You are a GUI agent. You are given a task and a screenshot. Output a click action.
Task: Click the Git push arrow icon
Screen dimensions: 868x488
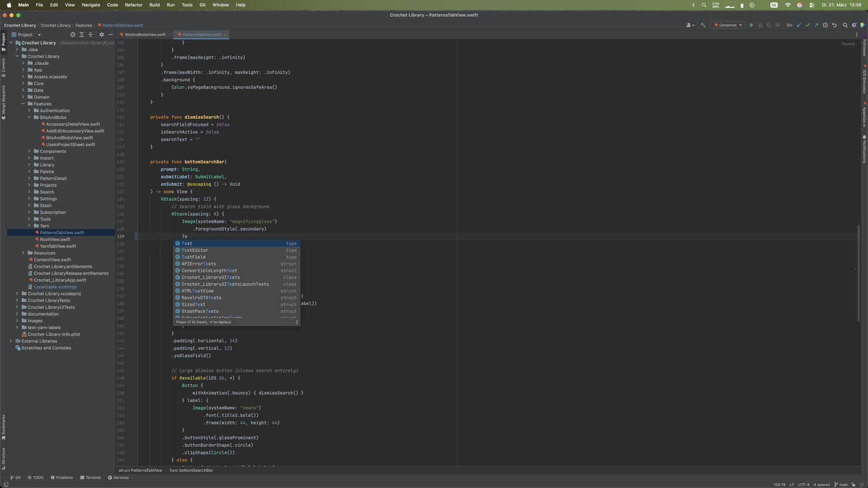pos(816,25)
